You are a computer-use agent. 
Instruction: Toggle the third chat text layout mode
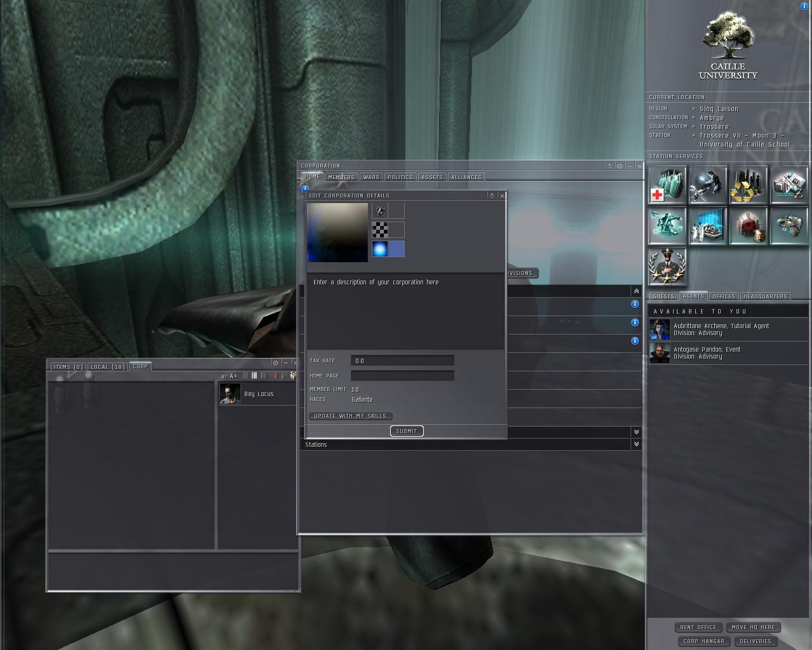point(263,376)
